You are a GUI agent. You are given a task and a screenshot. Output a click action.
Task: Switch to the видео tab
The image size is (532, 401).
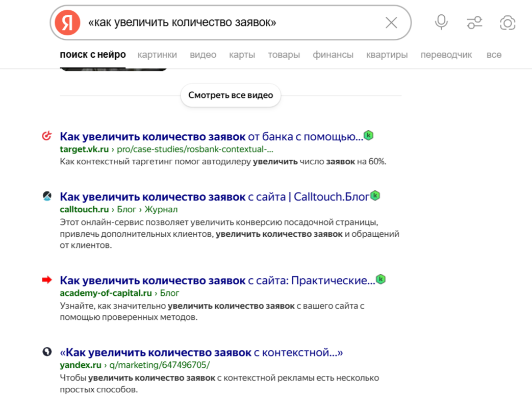[x=203, y=55]
